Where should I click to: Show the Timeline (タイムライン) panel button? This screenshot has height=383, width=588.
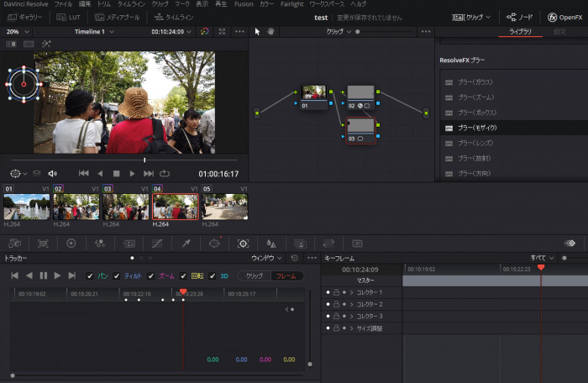click(x=174, y=18)
